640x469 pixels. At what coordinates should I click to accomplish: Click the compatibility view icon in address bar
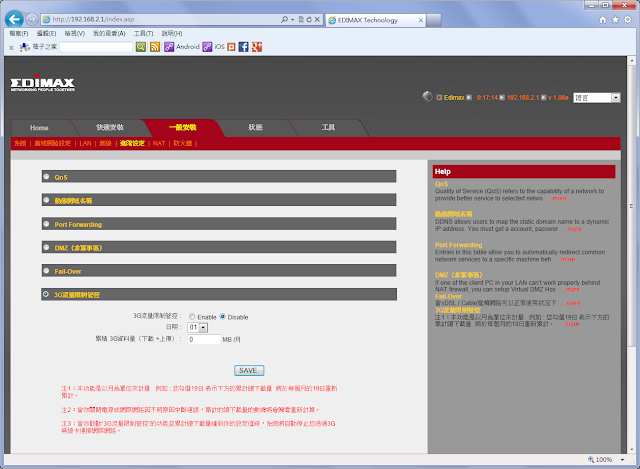(301, 19)
